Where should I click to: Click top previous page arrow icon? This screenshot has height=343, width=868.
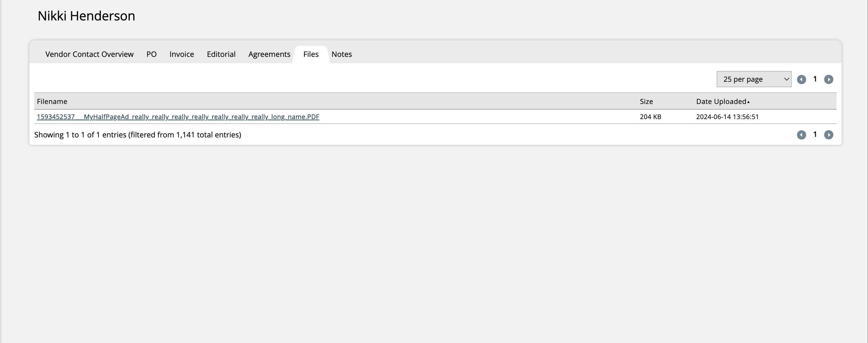click(801, 79)
